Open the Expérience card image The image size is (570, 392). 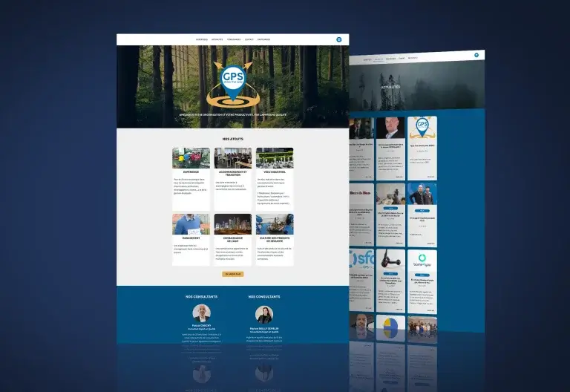pyautogui.click(x=191, y=158)
